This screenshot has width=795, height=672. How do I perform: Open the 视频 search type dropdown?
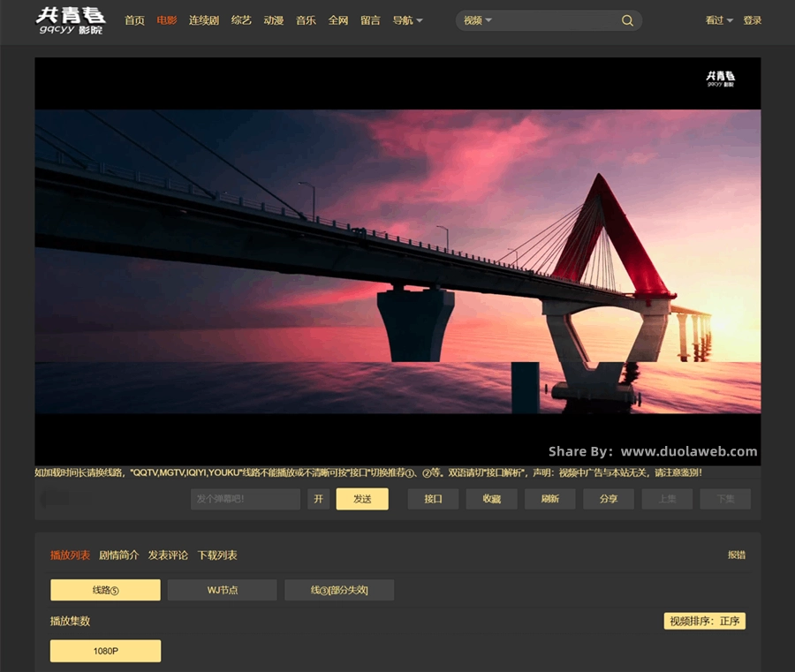click(x=478, y=20)
